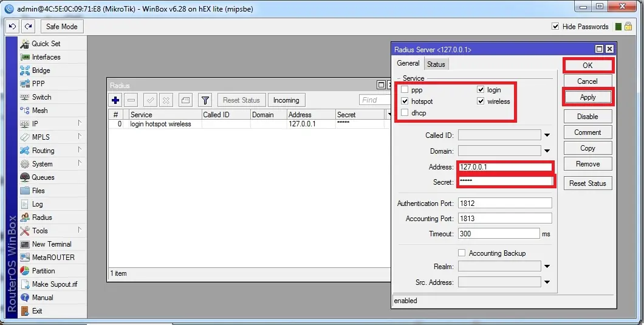Click the comment icon in Radius toolbar
Screen dimensions: 644x325
coord(185,100)
